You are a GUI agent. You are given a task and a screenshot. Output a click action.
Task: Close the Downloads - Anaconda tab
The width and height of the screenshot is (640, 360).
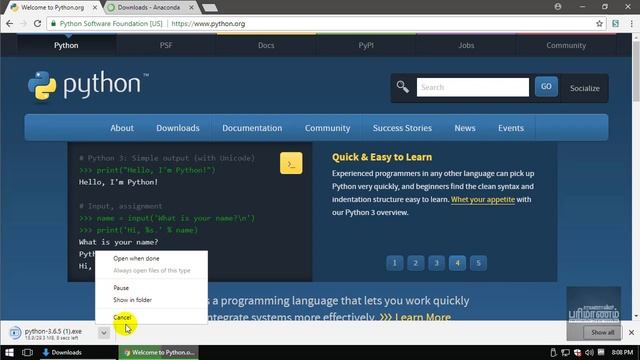pyautogui.click(x=191, y=7)
